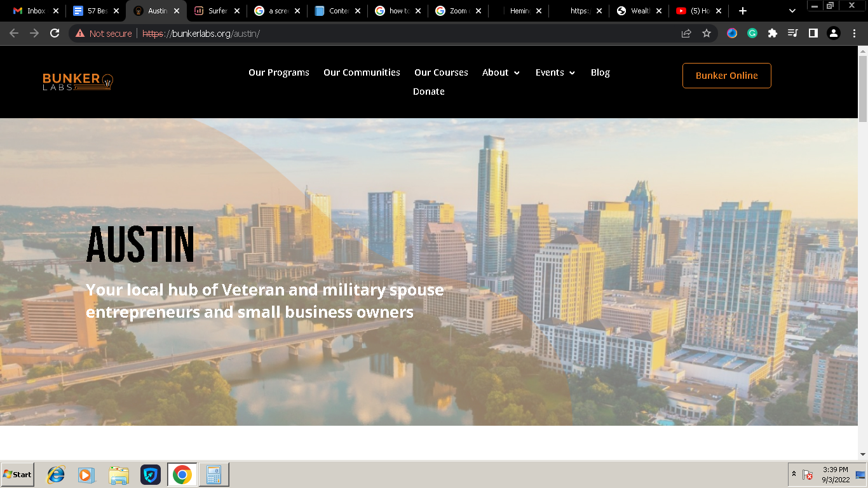Viewport: 868px width, 488px height.
Task: Click the scrollbar down arrow
Action: point(863,454)
